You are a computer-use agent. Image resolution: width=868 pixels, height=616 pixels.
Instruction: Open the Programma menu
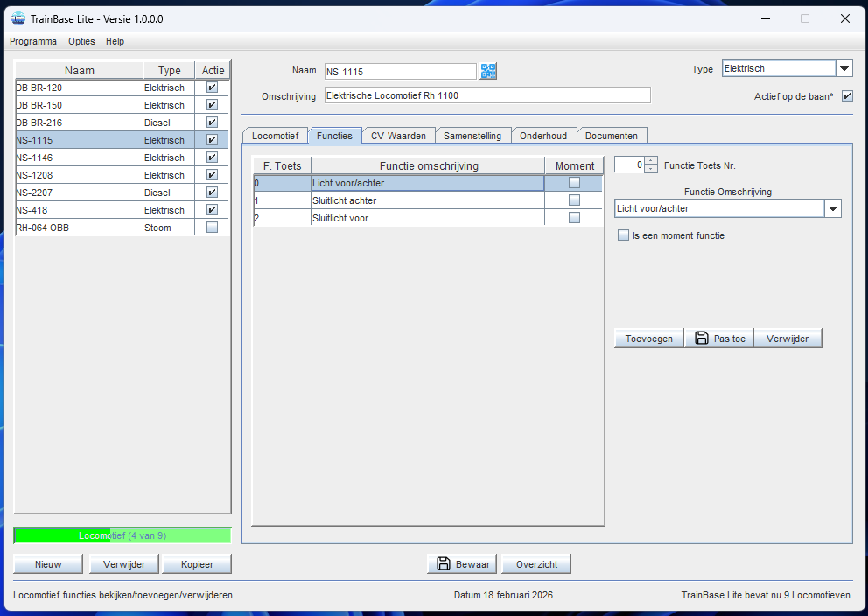point(33,41)
